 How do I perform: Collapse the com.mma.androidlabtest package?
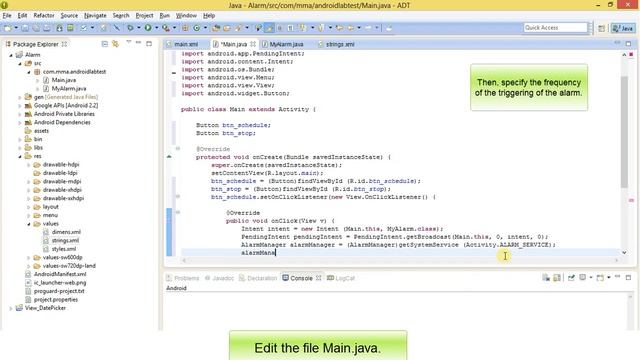(29, 72)
